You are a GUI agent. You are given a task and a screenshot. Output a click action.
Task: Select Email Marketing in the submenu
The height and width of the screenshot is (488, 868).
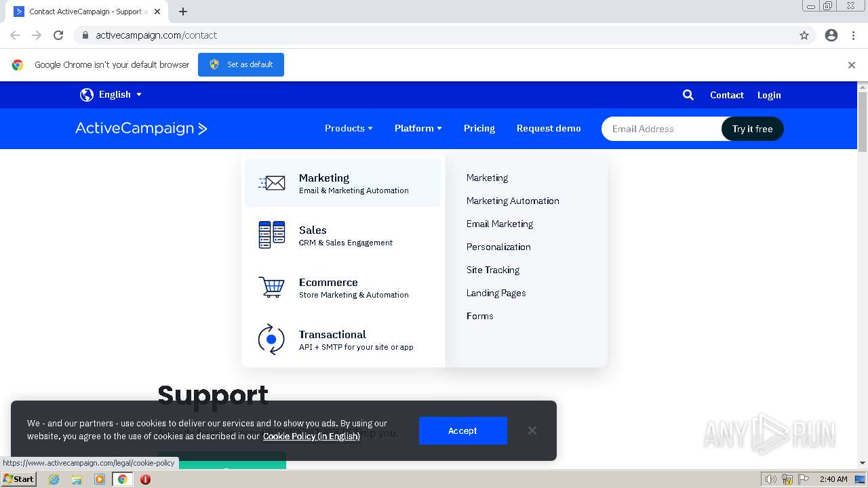pos(500,224)
